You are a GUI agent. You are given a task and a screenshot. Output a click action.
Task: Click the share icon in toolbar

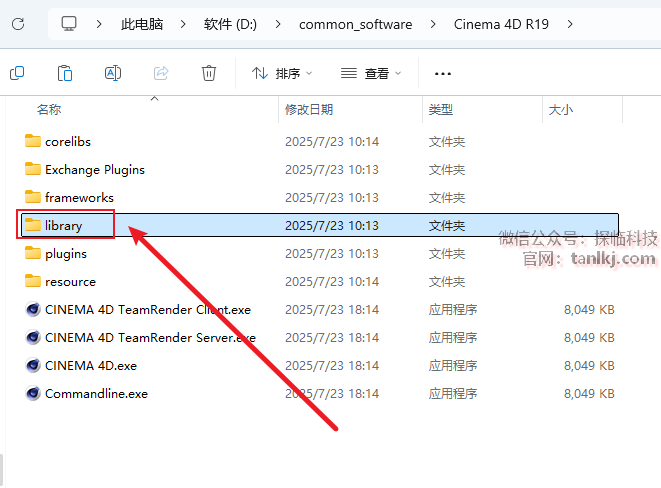(x=161, y=73)
